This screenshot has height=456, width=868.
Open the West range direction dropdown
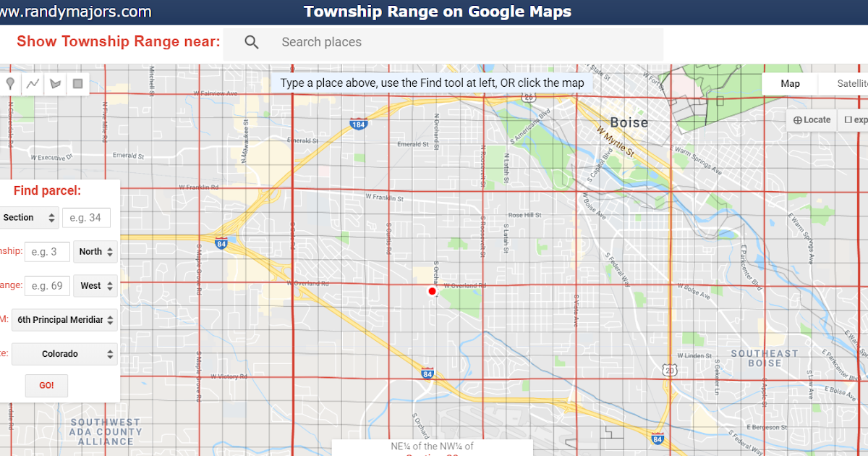point(95,285)
